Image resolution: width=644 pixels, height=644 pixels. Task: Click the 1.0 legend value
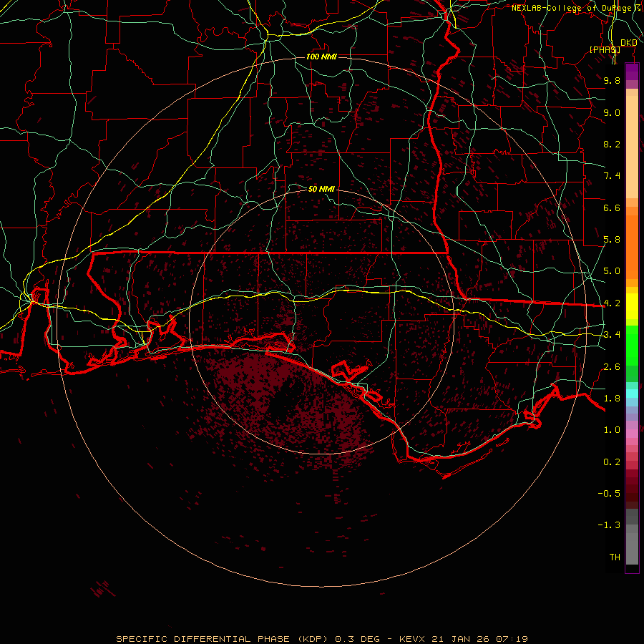tap(612, 430)
